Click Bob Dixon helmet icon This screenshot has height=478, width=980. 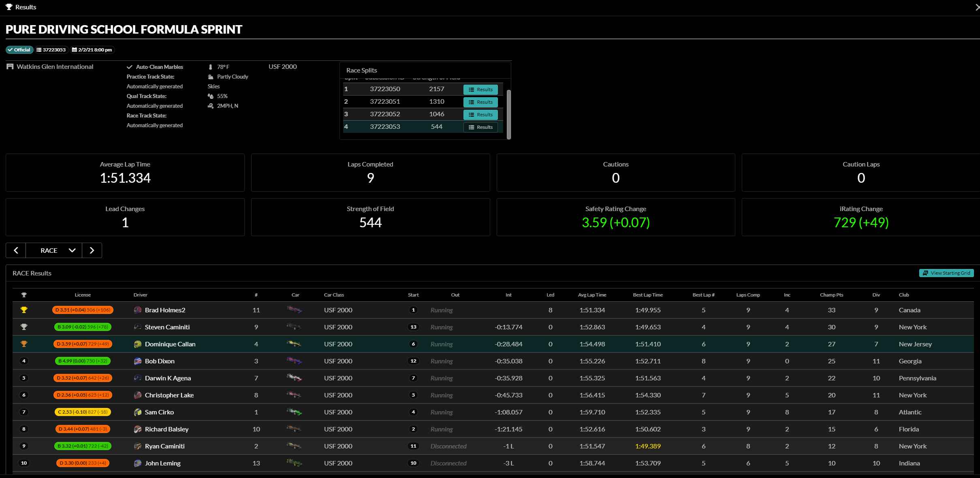[138, 361]
